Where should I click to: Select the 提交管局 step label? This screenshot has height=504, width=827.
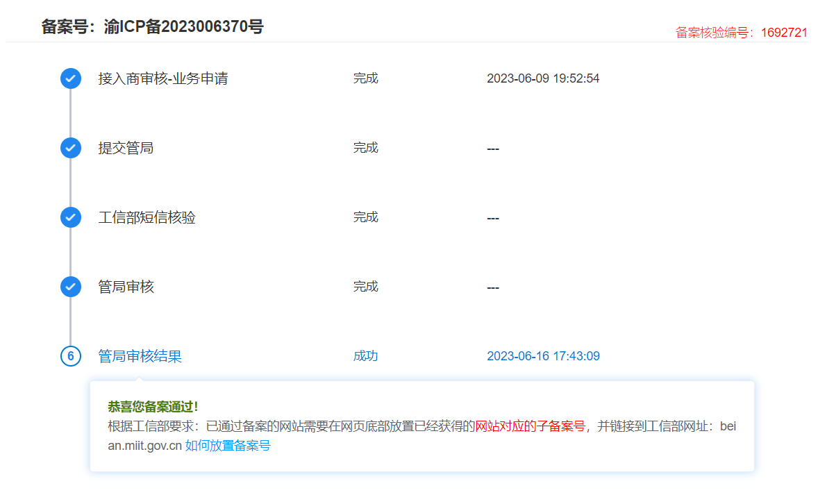pos(126,148)
